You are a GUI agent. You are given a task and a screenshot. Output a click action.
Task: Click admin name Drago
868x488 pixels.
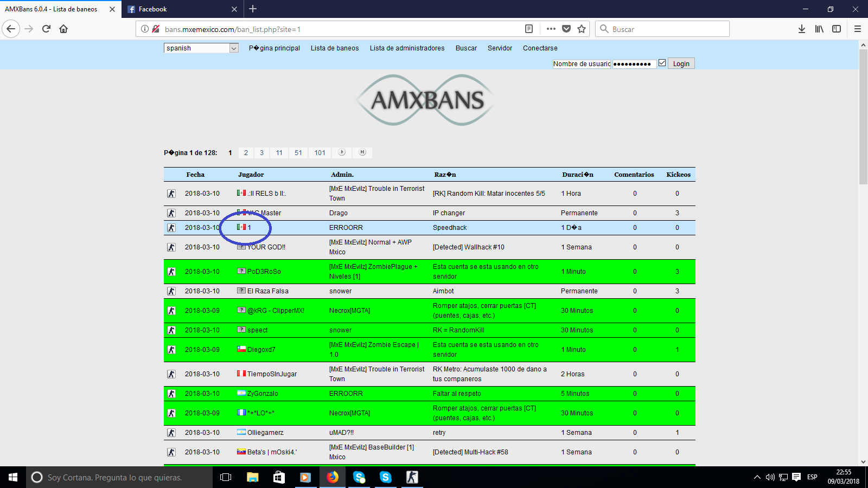coord(339,213)
